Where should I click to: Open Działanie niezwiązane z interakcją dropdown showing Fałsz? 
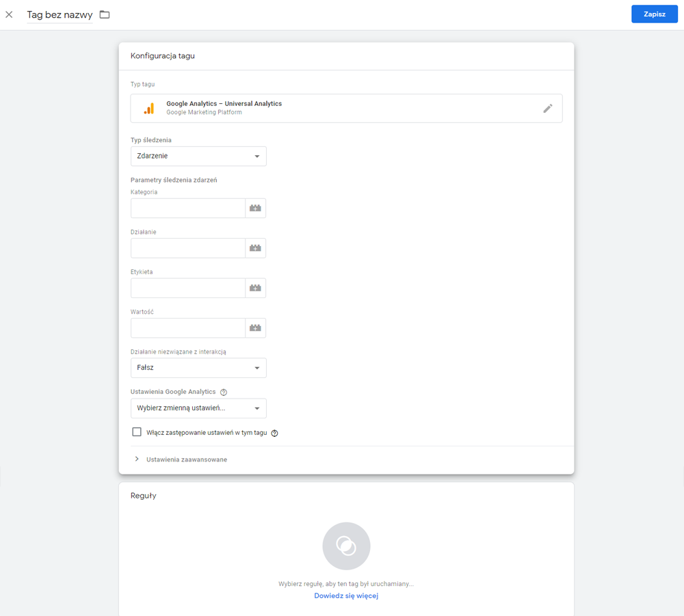point(198,368)
